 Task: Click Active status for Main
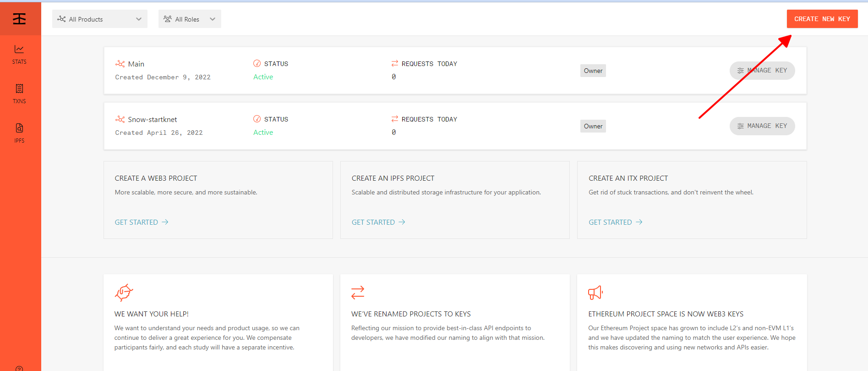263,77
